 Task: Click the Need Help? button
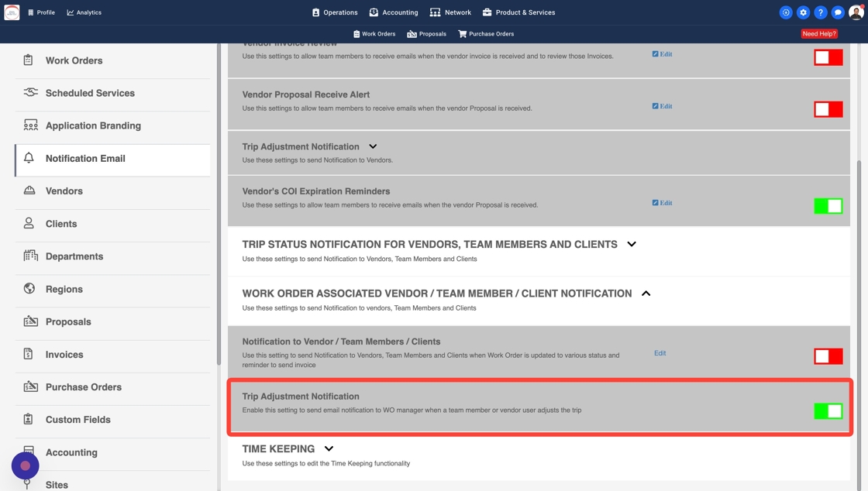point(818,34)
